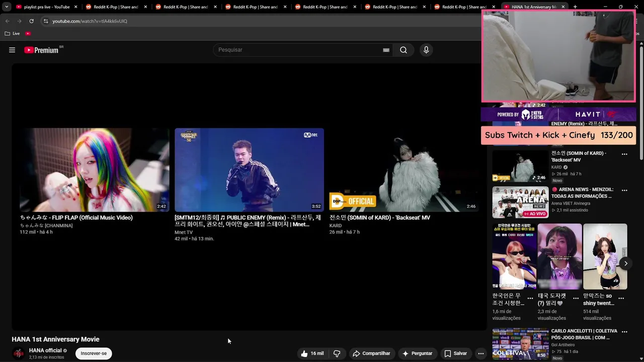Image resolution: width=644 pixels, height=362 pixels.
Task: Click the HANA 1st Anniversary Movie title
Action: point(56,339)
